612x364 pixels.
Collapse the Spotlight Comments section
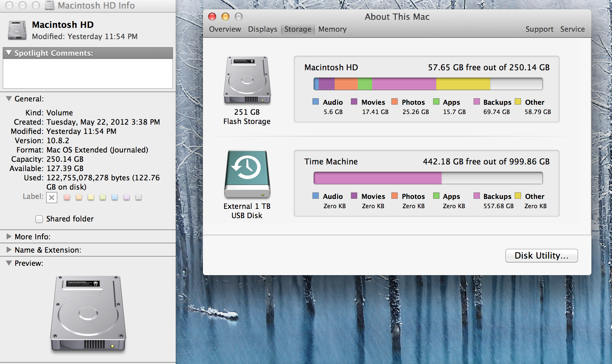(9, 53)
